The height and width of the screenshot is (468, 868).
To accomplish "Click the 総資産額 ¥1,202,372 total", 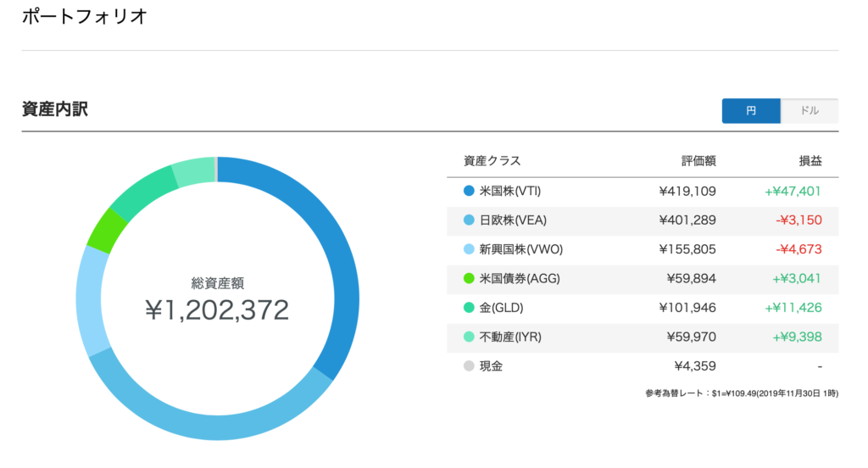I will [217, 300].
